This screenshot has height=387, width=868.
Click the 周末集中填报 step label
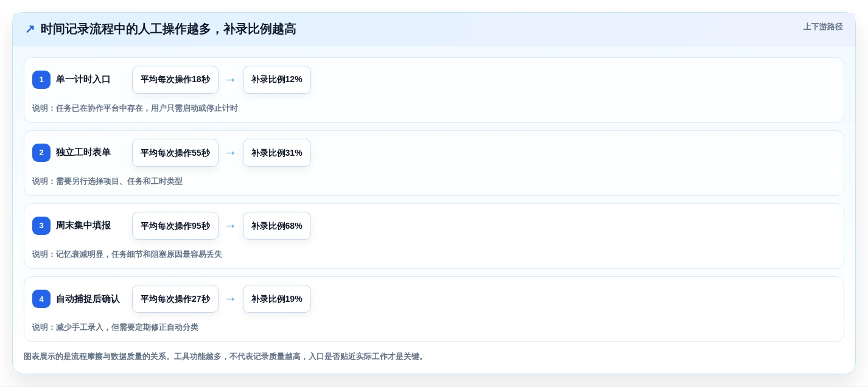[x=83, y=225]
